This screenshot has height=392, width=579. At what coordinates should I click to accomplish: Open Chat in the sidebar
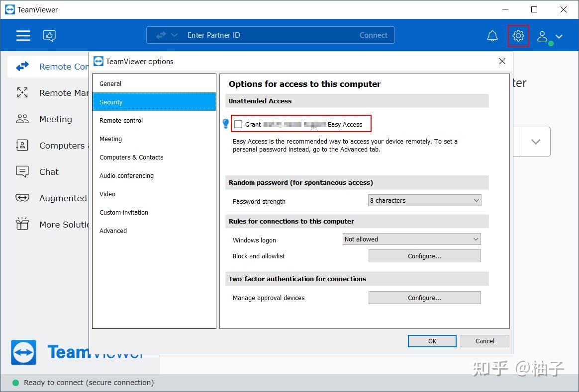[48, 172]
